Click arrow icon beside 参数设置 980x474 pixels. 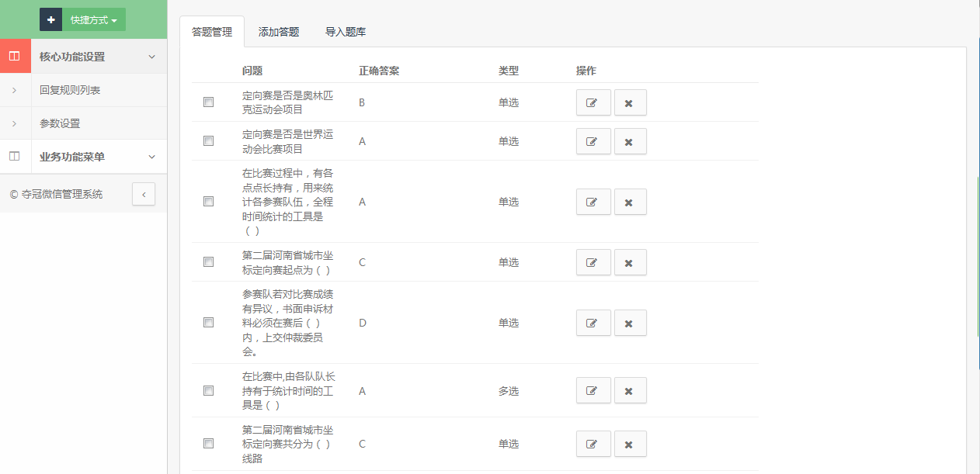tap(15, 123)
